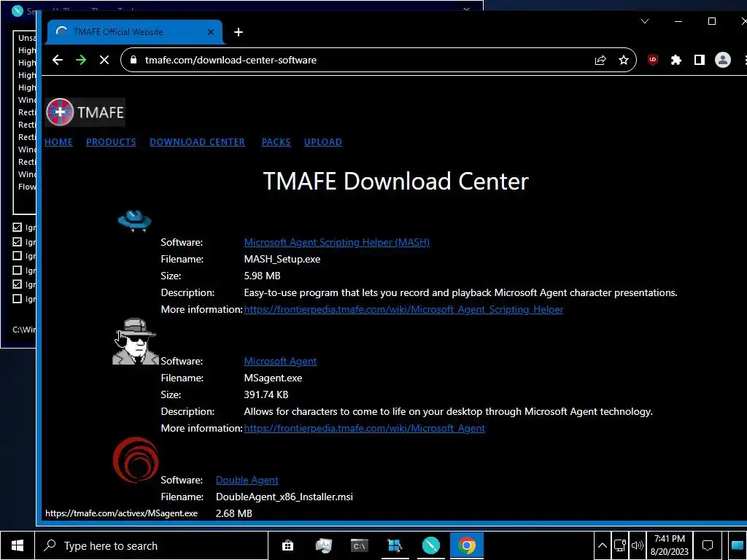
Task: Open the PACKS nav link
Action: [276, 142]
